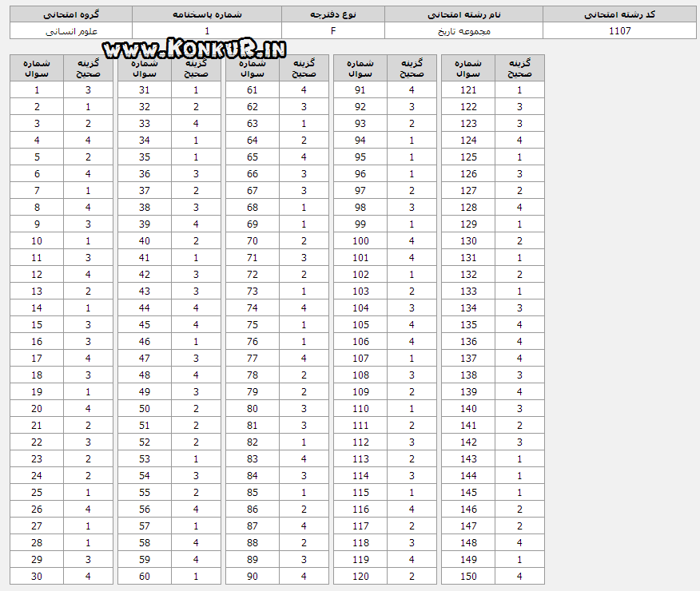The height and width of the screenshot is (591, 700).
Task: Click the مجموعه تاریخ field name cell
Action: [463, 31]
